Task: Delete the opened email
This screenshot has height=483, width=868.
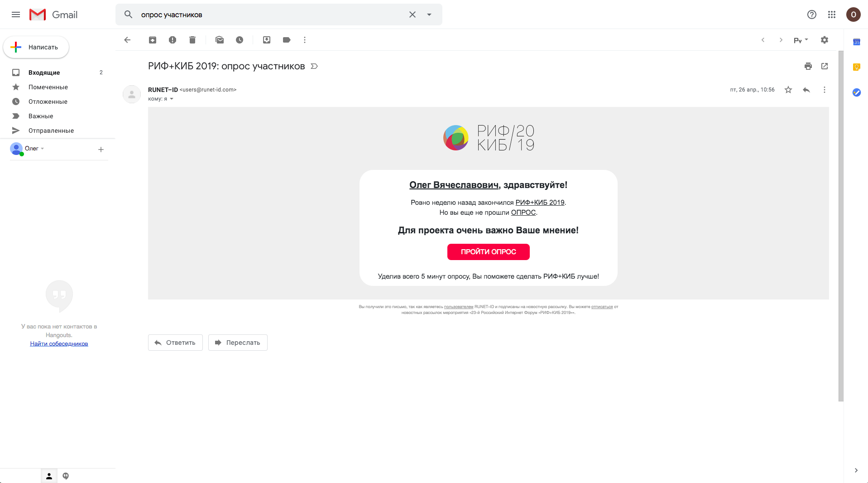Action: tap(192, 40)
